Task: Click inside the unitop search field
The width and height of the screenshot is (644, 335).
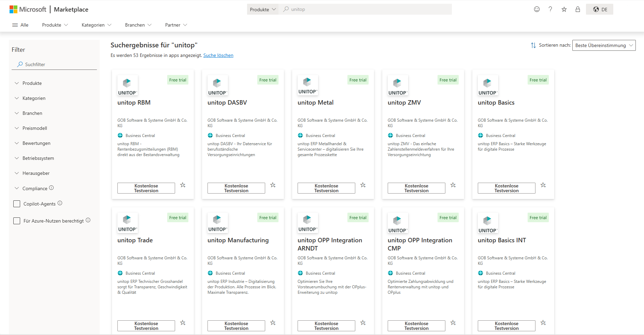Action: pos(341,9)
